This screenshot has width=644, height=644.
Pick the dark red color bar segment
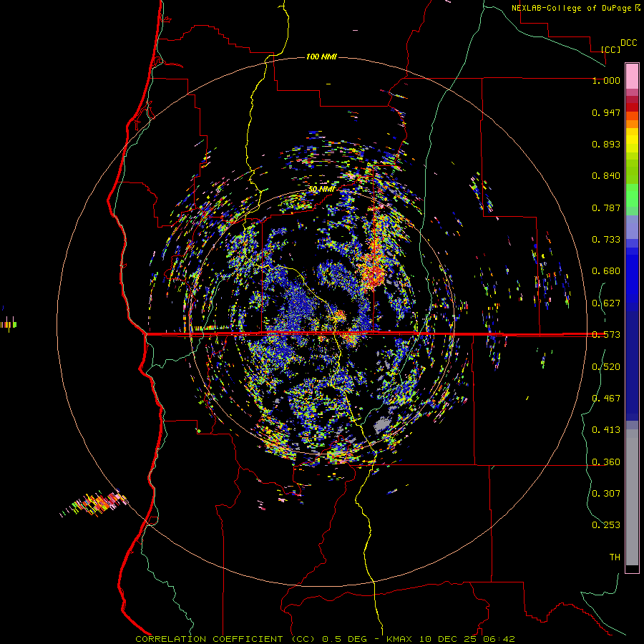632,107
